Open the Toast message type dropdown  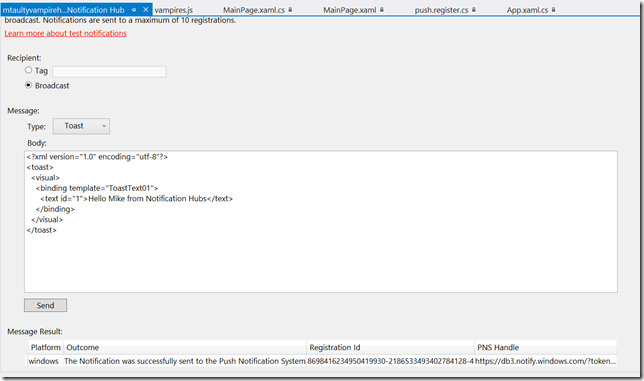tap(81, 126)
